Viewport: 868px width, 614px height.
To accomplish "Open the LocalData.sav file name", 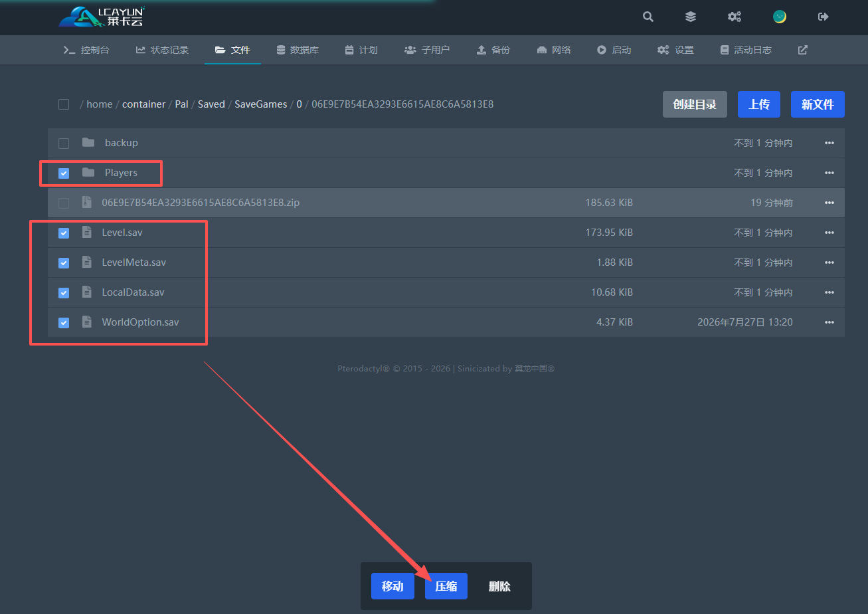I will 133,292.
